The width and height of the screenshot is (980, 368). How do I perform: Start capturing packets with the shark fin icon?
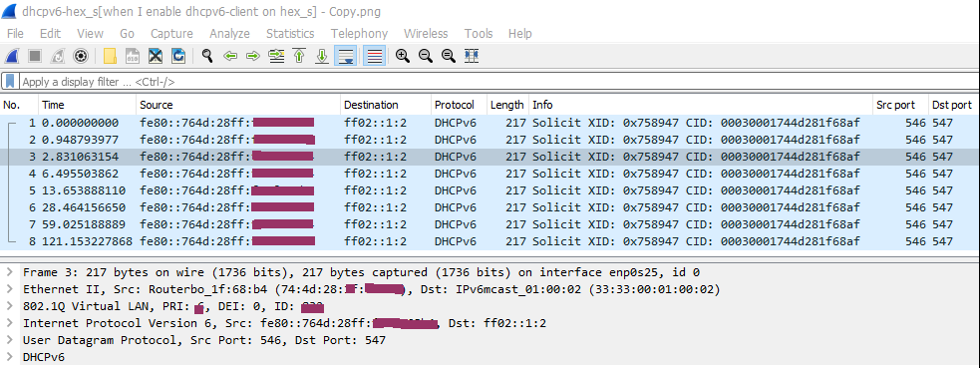[x=11, y=56]
